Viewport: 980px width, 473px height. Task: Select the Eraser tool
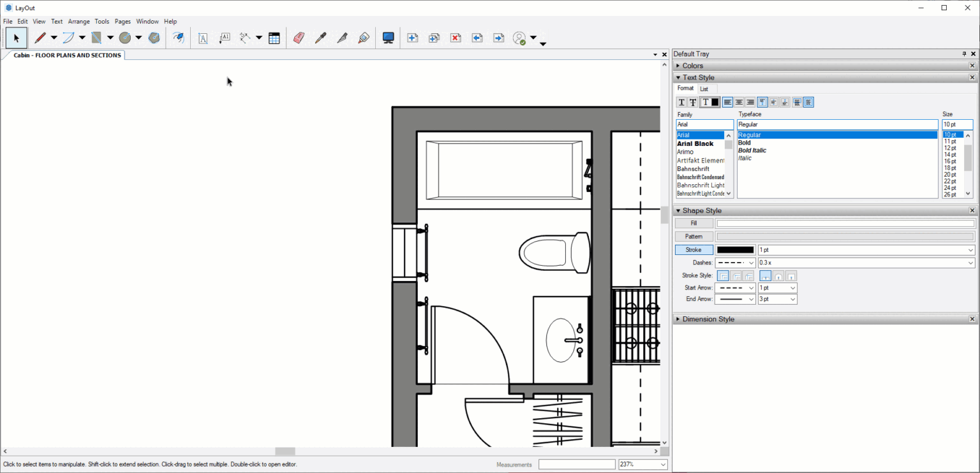(x=298, y=38)
